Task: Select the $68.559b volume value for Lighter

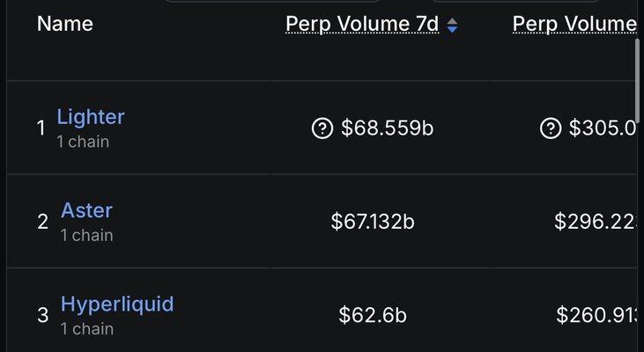Action: coord(387,129)
